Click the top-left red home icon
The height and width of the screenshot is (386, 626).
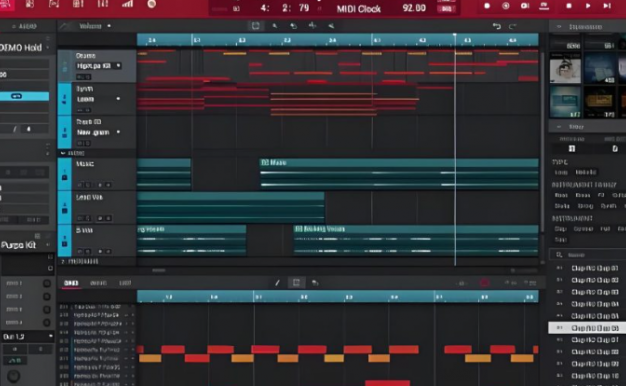pos(7,4)
